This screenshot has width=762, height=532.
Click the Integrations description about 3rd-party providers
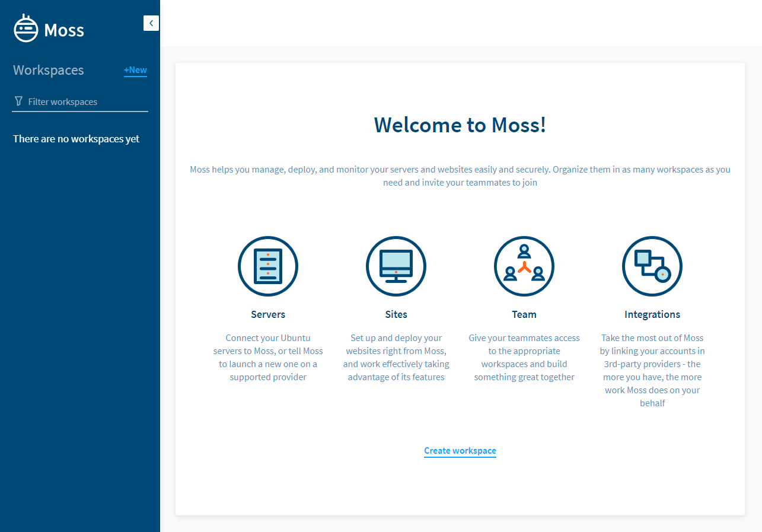click(x=652, y=370)
